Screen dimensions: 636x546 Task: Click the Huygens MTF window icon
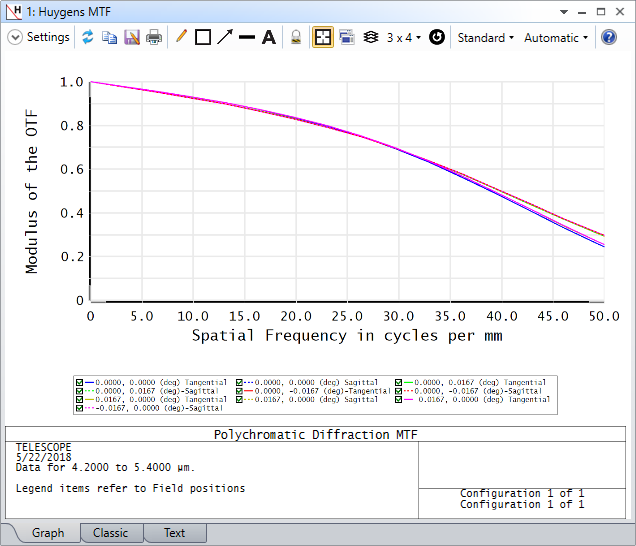(14, 12)
